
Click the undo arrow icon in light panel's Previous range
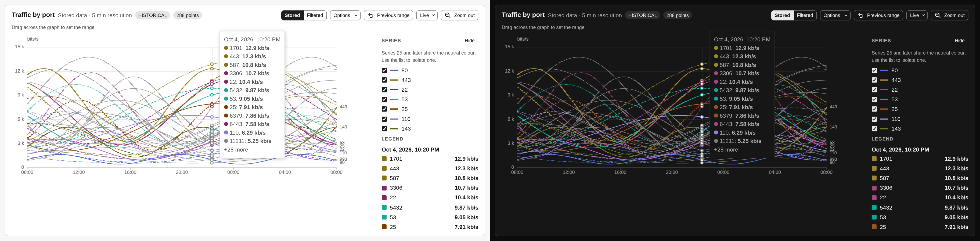tap(370, 15)
